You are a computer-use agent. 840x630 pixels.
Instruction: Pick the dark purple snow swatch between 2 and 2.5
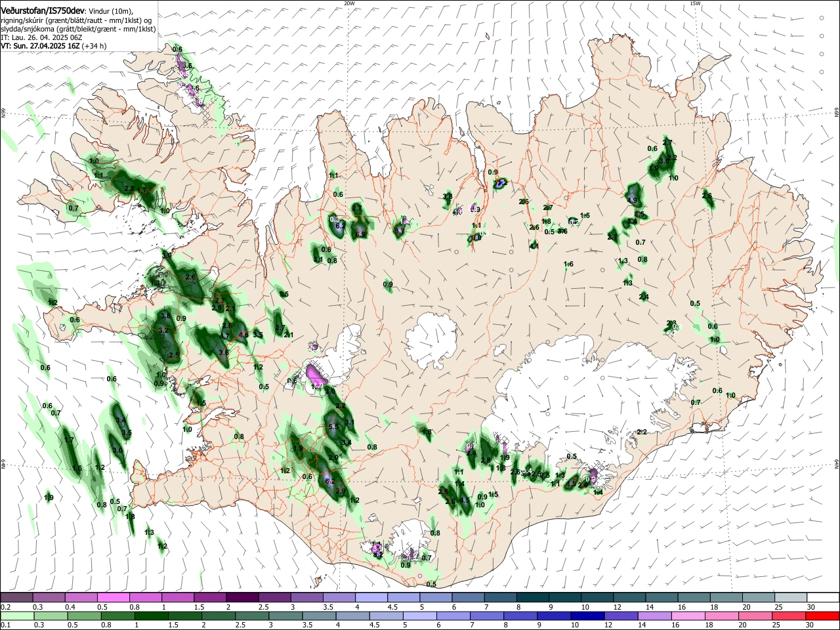coord(242,598)
